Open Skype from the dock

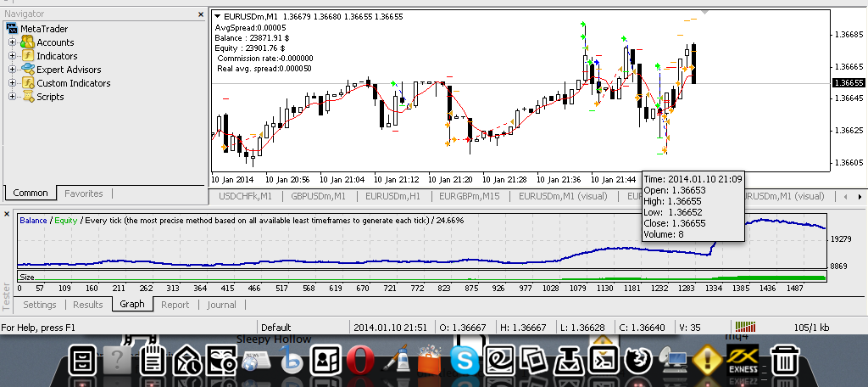(x=465, y=361)
